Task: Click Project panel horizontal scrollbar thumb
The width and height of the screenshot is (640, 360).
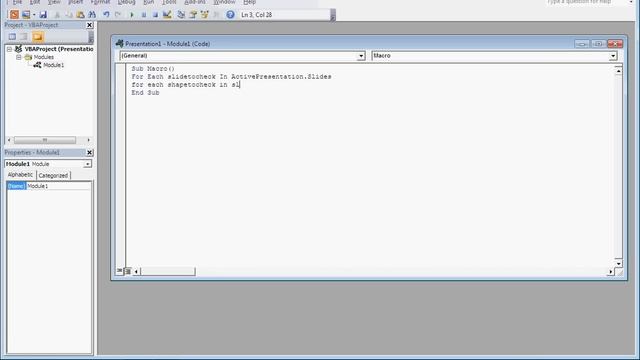Action: (x=45, y=140)
